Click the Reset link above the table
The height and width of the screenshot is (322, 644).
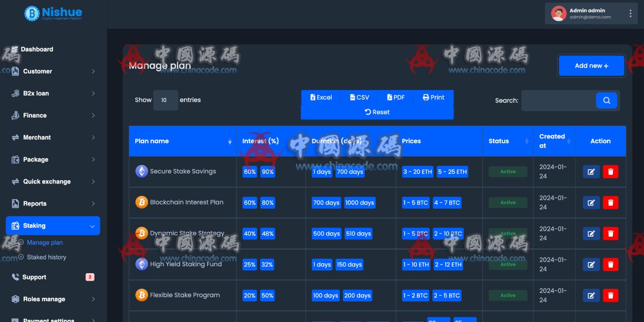(x=377, y=112)
